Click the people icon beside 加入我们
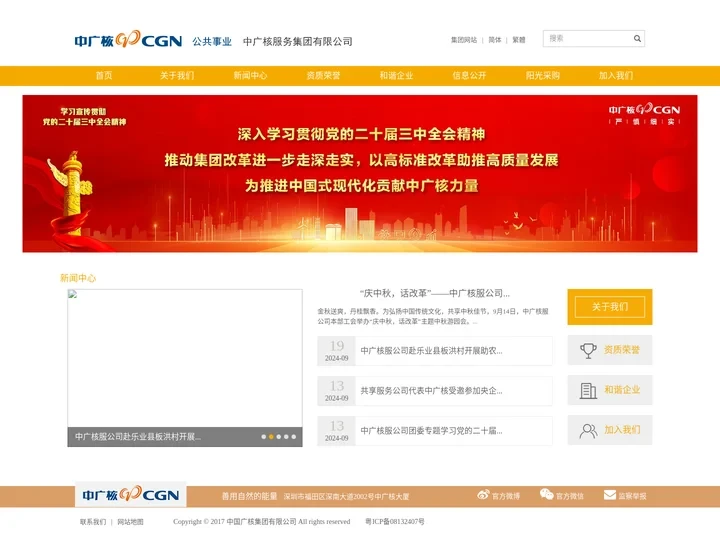The height and width of the screenshot is (540, 720). (x=588, y=431)
